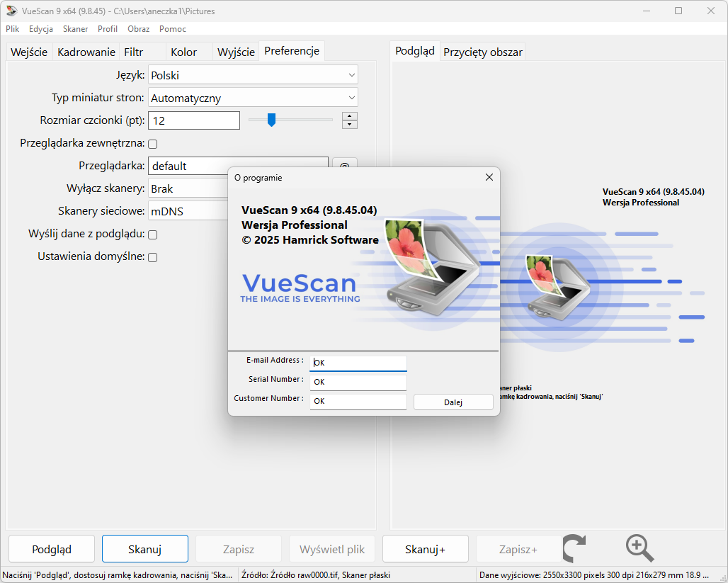Click the Dalej button
The width and height of the screenshot is (728, 583).
point(453,402)
